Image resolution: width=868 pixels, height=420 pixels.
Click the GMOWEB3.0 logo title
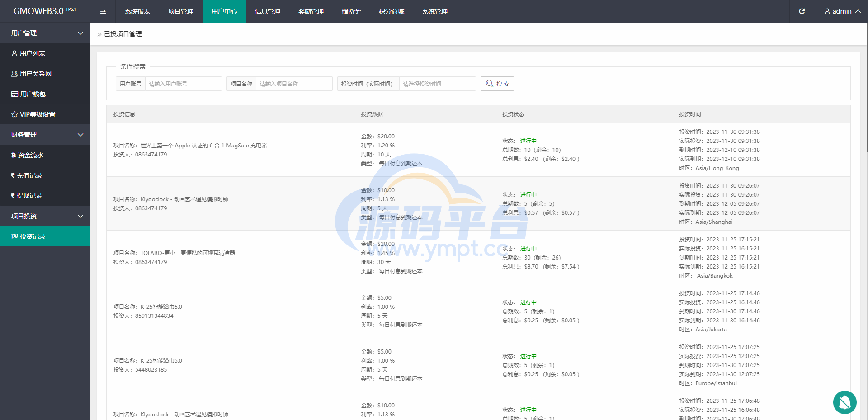click(45, 11)
